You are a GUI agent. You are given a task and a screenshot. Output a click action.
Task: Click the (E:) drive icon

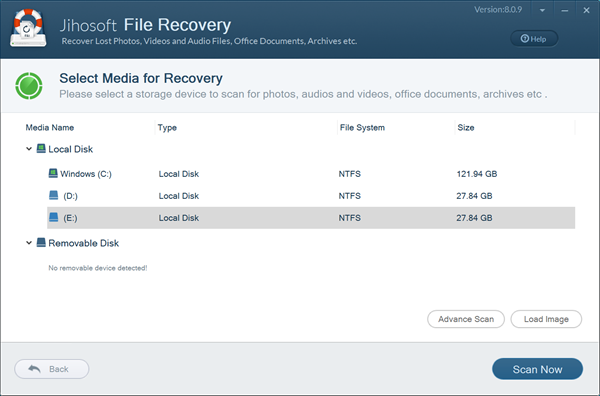(54, 217)
